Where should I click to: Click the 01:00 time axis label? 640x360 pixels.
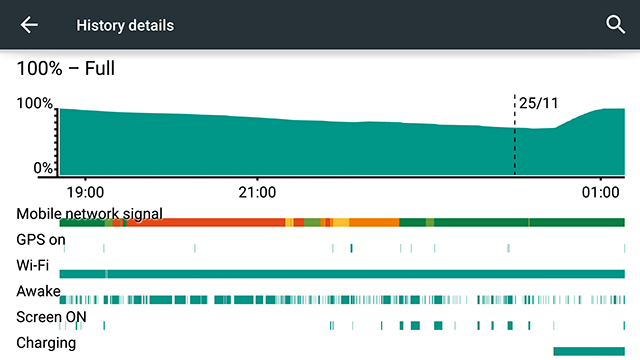click(x=600, y=192)
